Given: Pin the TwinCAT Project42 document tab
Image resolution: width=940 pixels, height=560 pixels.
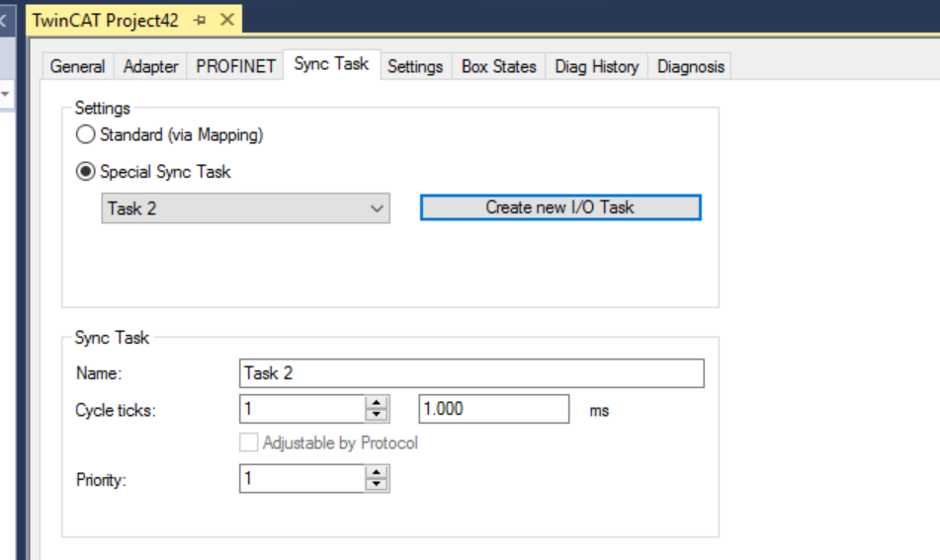Looking at the screenshot, I should 201,21.
